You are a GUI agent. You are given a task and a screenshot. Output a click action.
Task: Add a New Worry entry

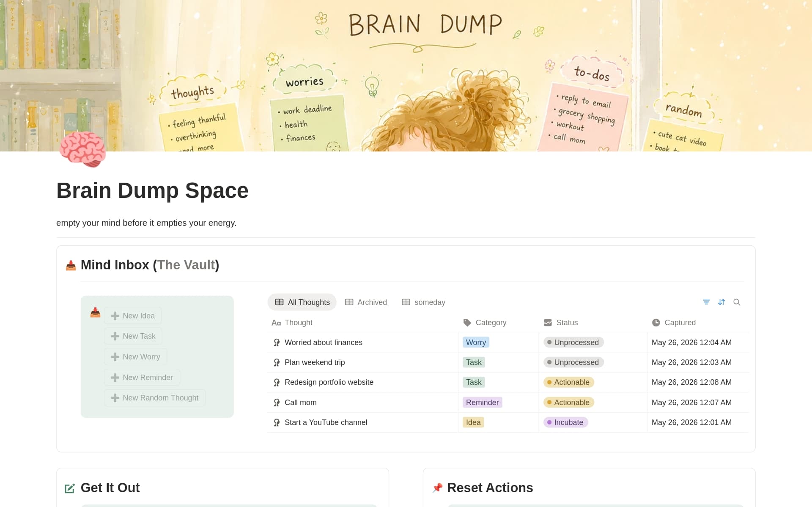pyautogui.click(x=135, y=357)
